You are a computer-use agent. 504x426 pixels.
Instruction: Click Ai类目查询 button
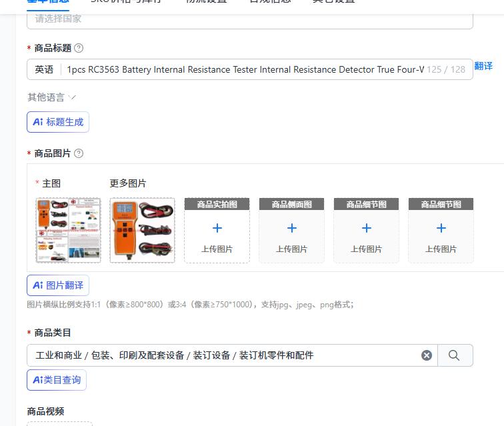pyautogui.click(x=57, y=380)
